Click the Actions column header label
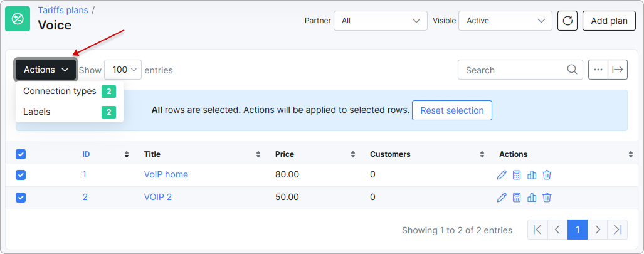Screen dimensions: 644x254 pos(514,154)
